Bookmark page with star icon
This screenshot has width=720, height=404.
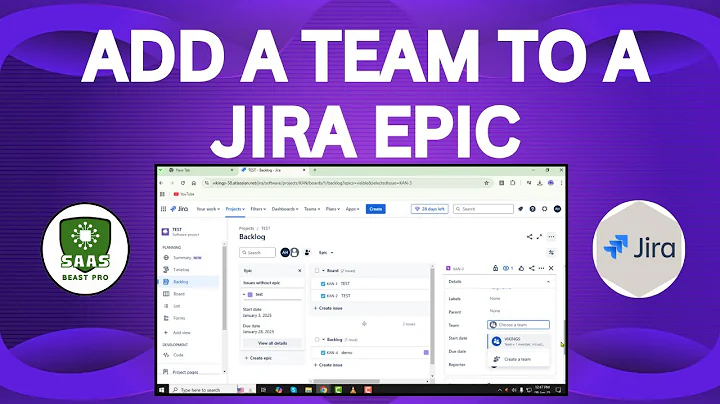click(486, 183)
